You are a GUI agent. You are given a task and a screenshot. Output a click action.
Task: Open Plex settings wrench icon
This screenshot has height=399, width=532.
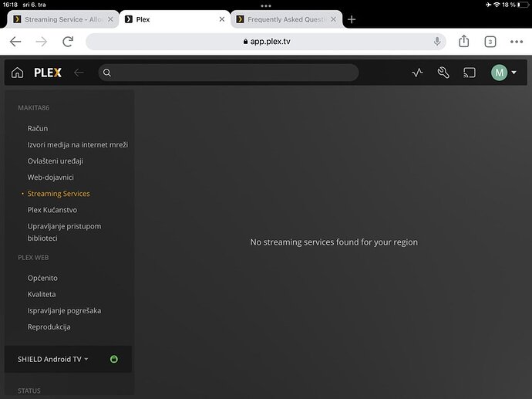coord(443,73)
